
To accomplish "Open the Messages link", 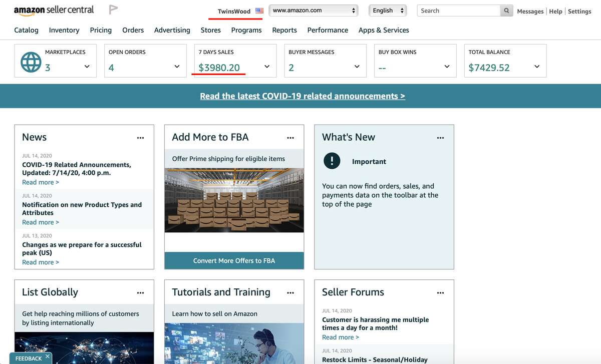I will [530, 11].
